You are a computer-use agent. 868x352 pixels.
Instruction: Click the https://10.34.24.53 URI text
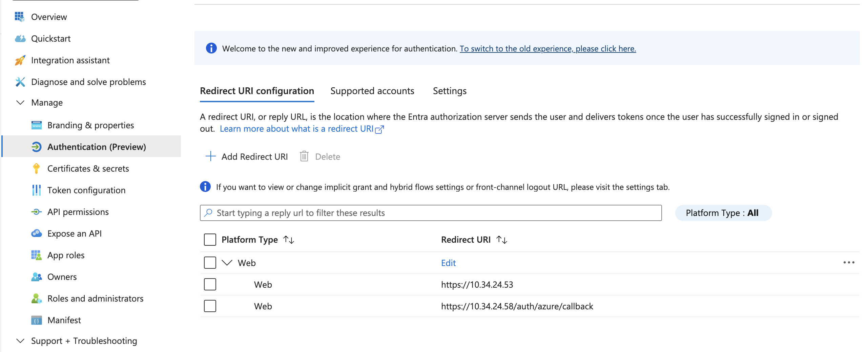point(477,285)
